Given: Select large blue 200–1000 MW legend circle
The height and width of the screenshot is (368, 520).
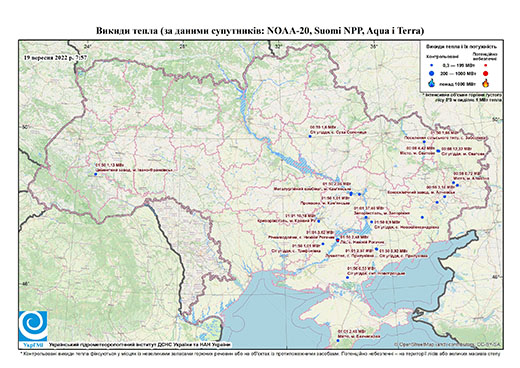Looking at the screenshot, I should (x=432, y=73).
